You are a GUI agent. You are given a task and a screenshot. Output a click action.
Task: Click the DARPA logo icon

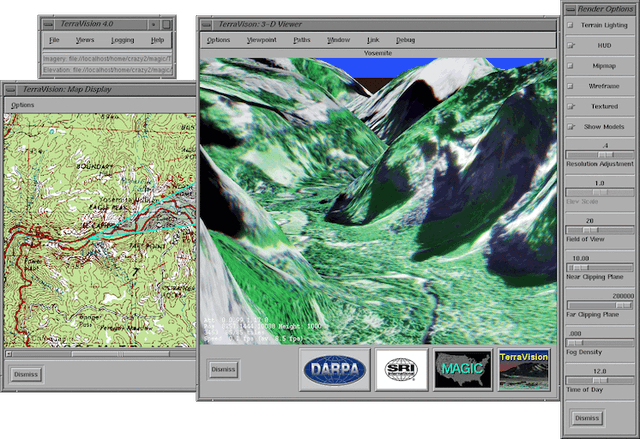pos(335,369)
